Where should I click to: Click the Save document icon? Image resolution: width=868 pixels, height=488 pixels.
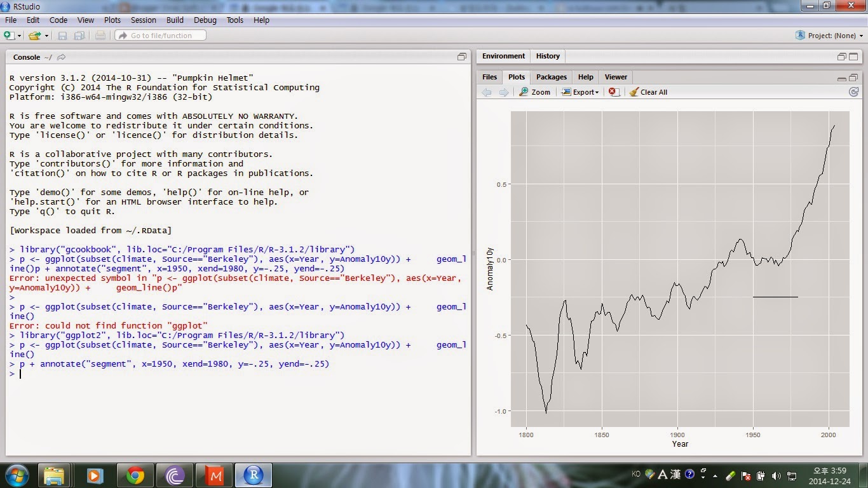click(63, 36)
